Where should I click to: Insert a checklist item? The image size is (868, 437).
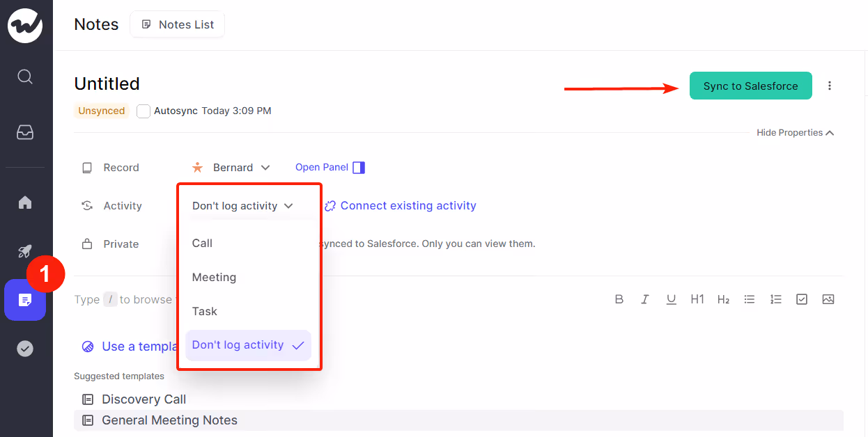point(801,299)
